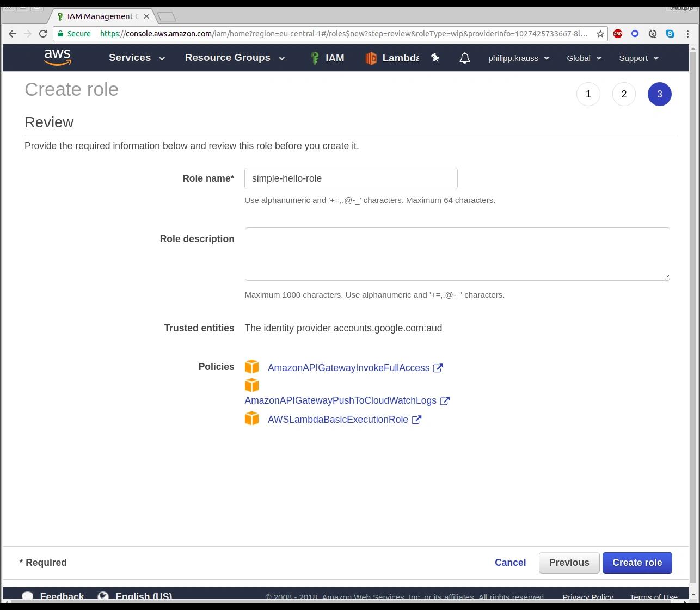
Task: Click the secure padlock icon in address bar
Action: [60, 34]
